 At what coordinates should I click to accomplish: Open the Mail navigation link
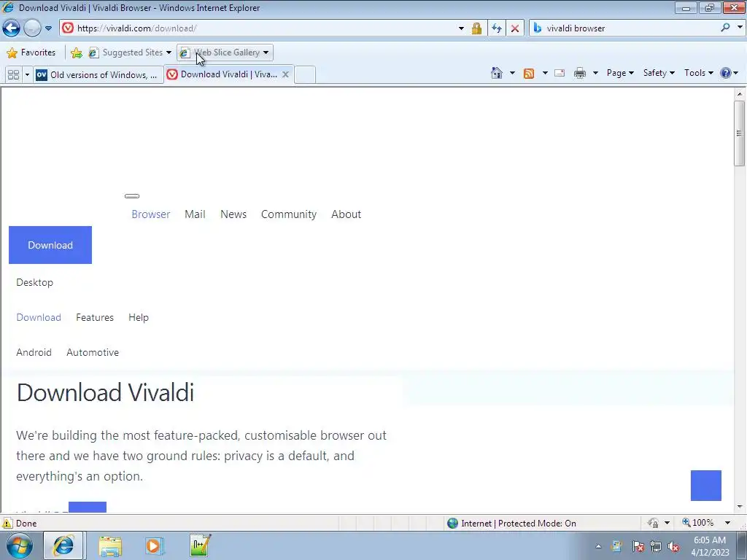(195, 214)
